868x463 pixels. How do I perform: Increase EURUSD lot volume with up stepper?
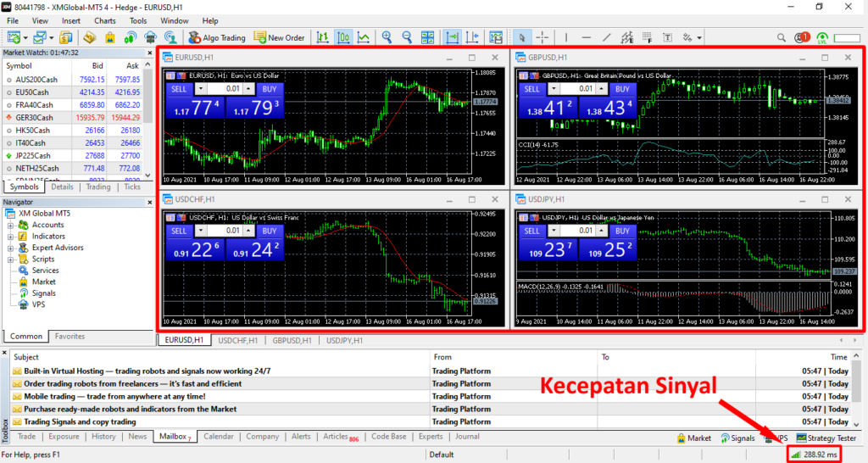coord(248,89)
